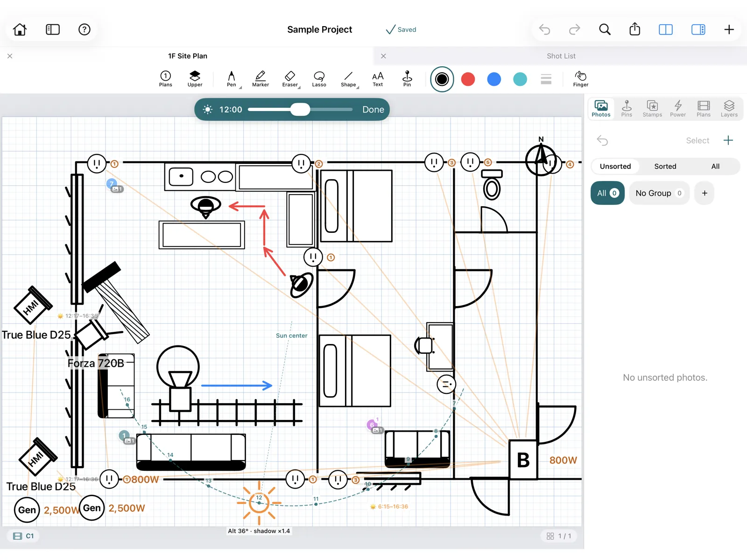Go to the Home screen icon
The width and height of the screenshot is (747, 560).
tap(20, 29)
